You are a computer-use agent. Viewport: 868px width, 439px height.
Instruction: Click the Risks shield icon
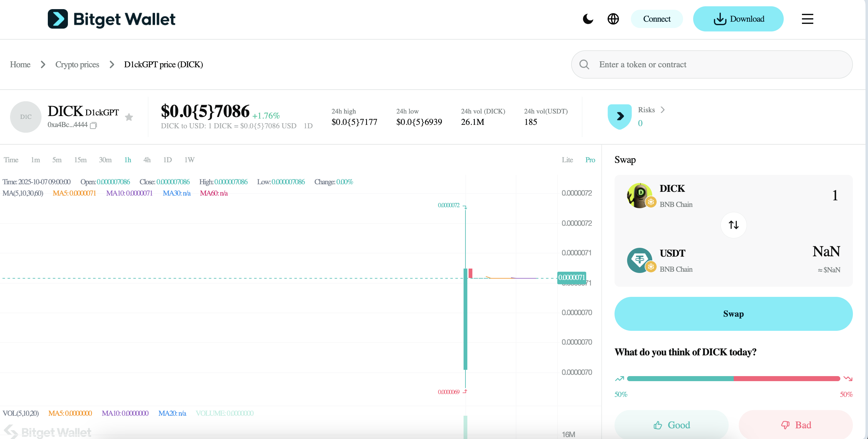(x=619, y=117)
